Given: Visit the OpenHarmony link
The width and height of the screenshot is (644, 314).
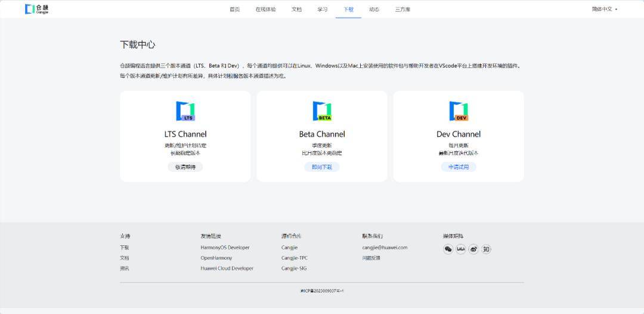Looking at the screenshot, I should tap(216, 258).
